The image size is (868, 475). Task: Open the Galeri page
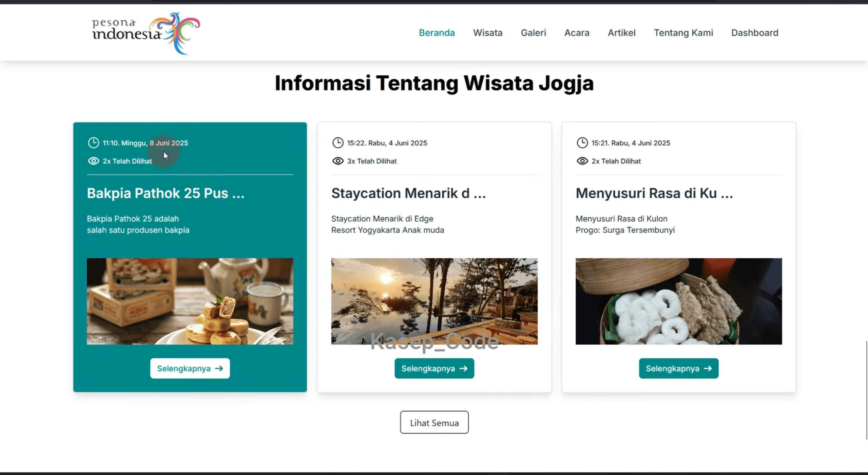click(x=533, y=33)
